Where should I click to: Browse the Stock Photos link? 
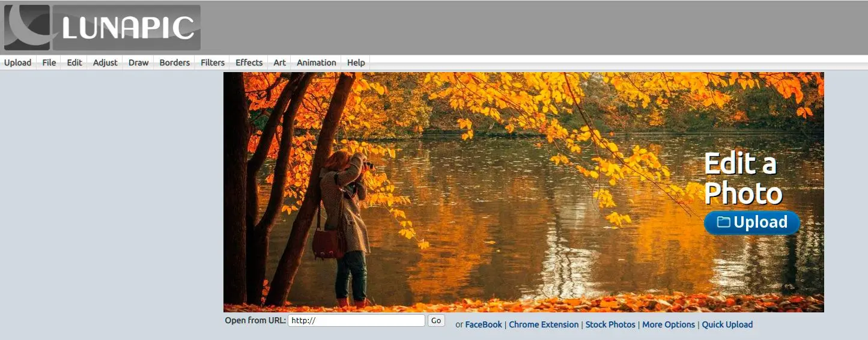click(610, 324)
